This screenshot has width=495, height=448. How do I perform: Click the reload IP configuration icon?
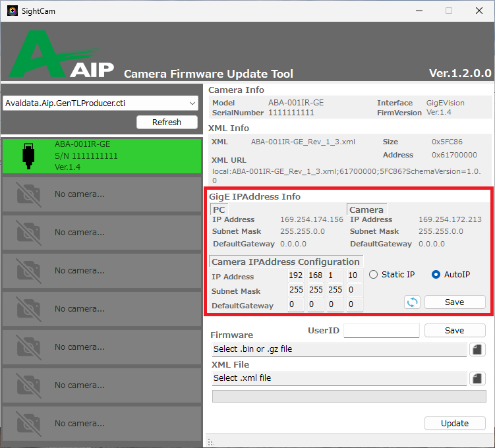click(x=413, y=302)
